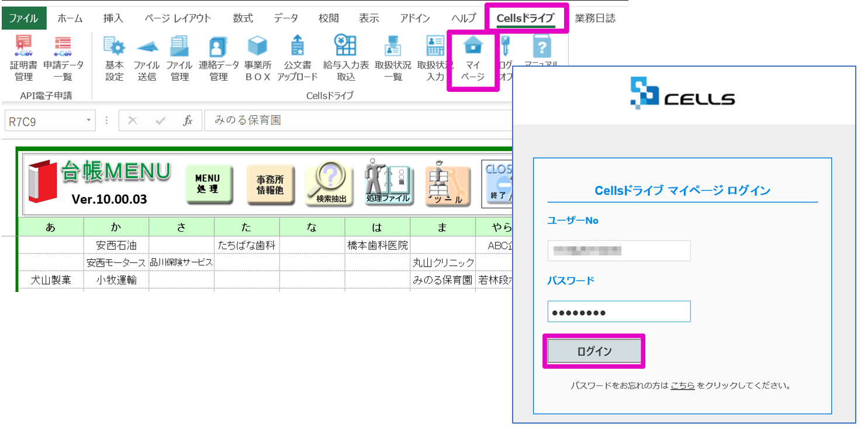The image size is (868, 433).
Task: Go to the 数式 tab
Action: pyautogui.click(x=243, y=18)
